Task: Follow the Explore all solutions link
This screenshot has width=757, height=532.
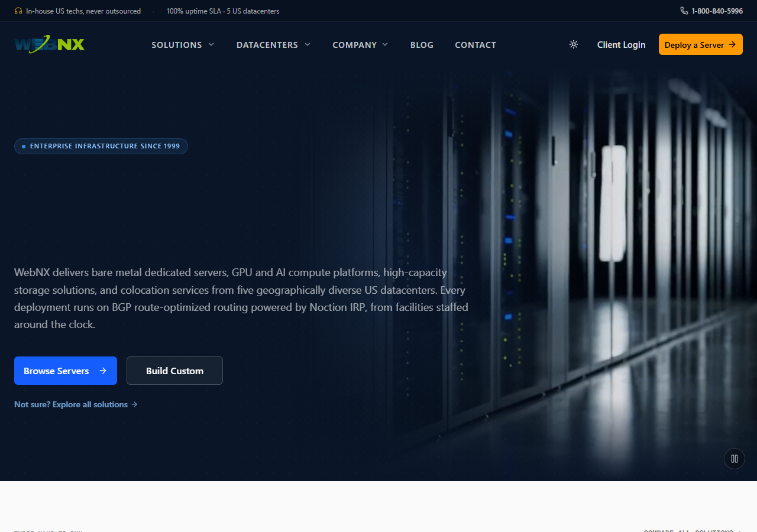Action: click(76, 404)
